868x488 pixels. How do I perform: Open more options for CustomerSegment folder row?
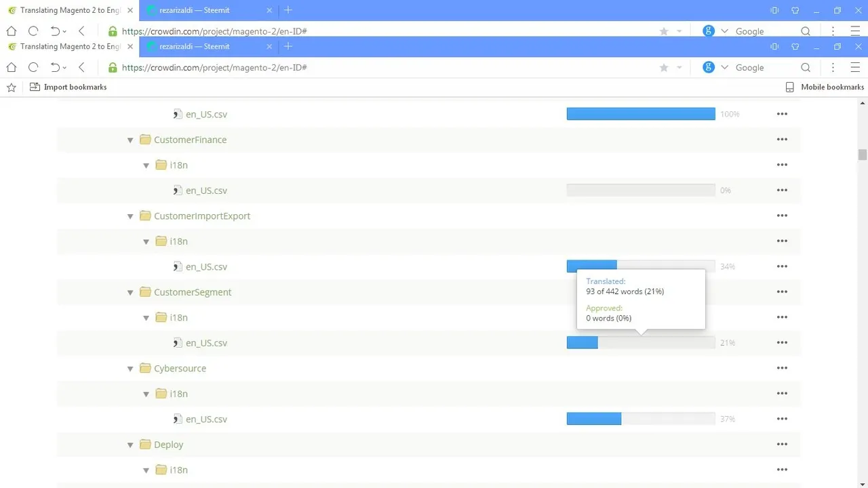(782, 292)
